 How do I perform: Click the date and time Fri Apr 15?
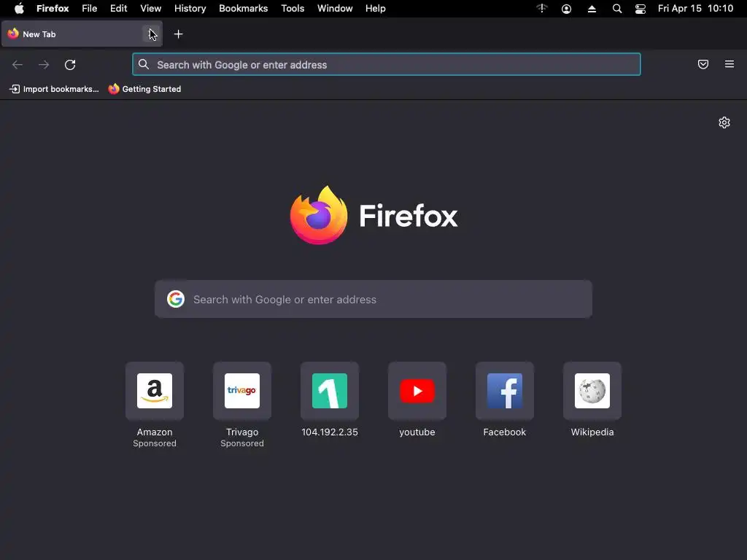[x=695, y=9]
